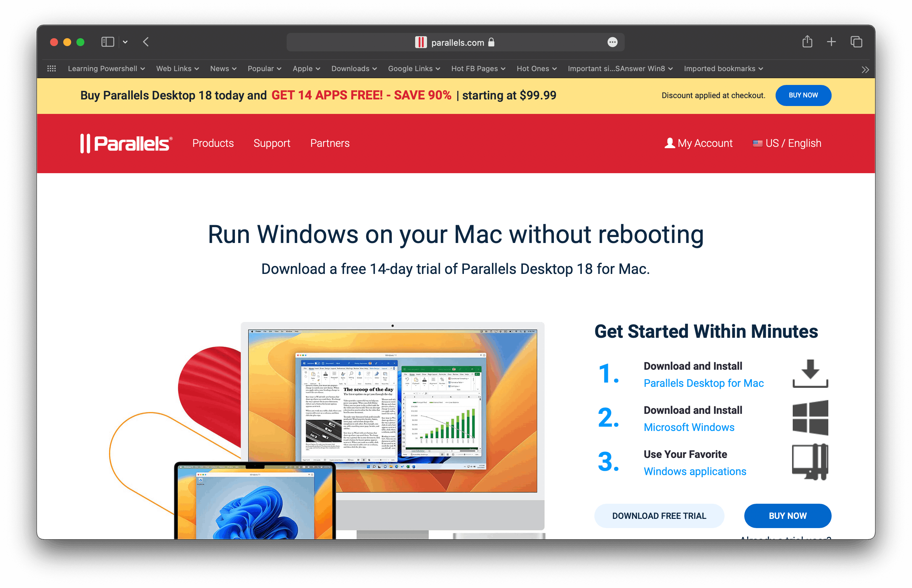Click the blue BUY NOW button below the steps
The height and width of the screenshot is (588, 912).
pyautogui.click(x=787, y=516)
